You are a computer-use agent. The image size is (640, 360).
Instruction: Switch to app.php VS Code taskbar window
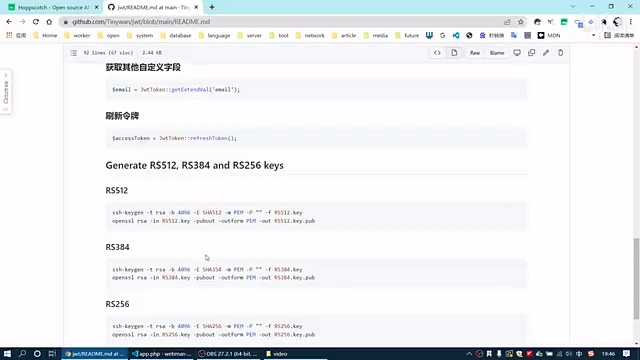(162, 354)
